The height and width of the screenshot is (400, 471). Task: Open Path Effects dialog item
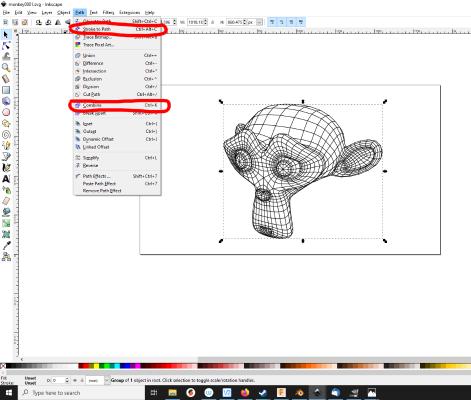coord(117,176)
